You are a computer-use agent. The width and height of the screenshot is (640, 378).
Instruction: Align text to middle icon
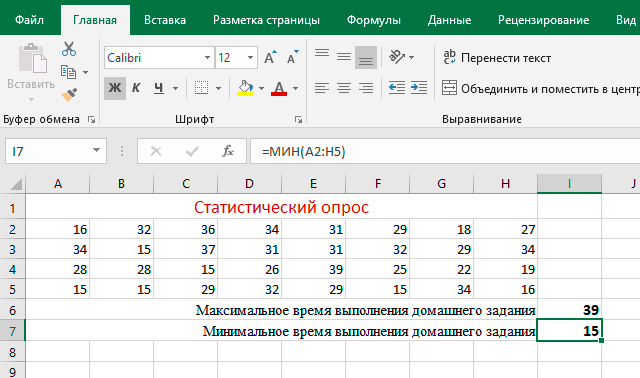point(344,58)
